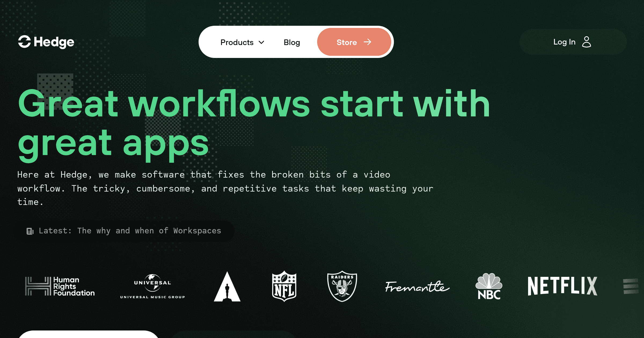This screenshot has height=338, width=644.
Task: Open the latest Workspaces article link
Action: click(124, 231)
